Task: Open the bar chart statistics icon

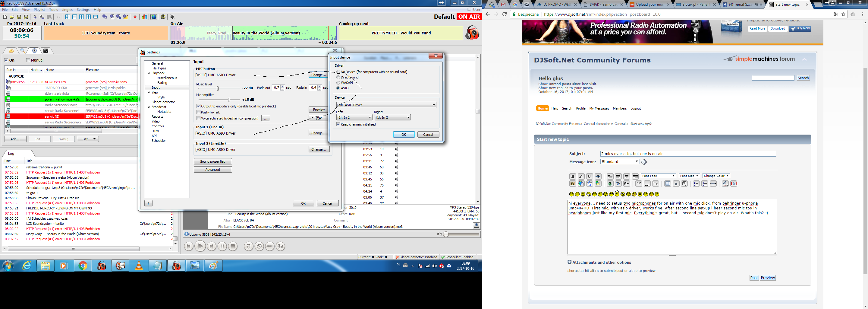Action: 144,17
